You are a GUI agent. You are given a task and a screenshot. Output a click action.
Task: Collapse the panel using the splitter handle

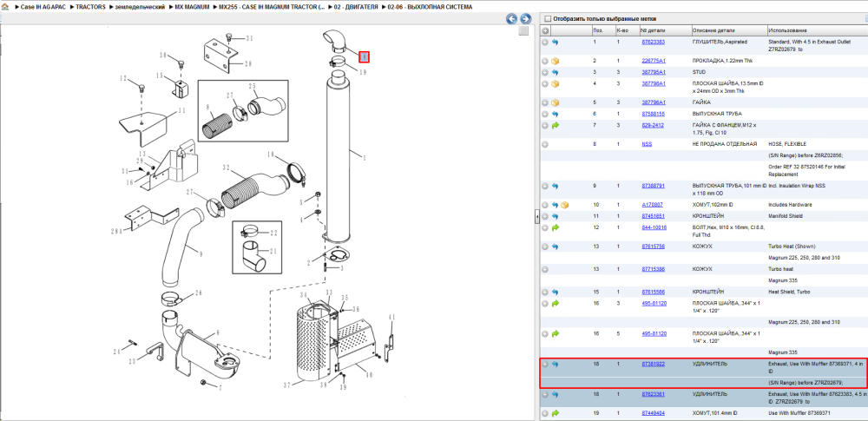point(537,217)
